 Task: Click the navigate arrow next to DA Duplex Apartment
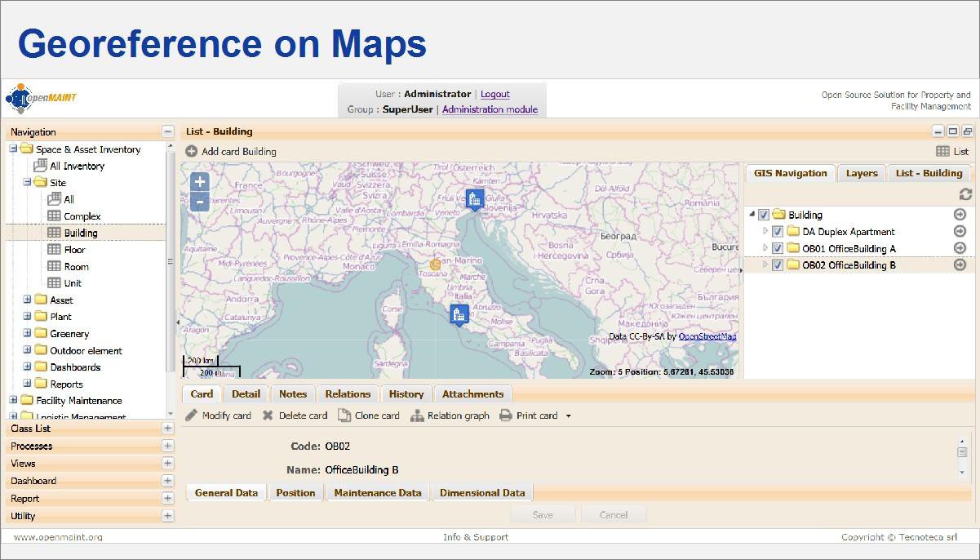pyautogui.click(x=960, y=231)
